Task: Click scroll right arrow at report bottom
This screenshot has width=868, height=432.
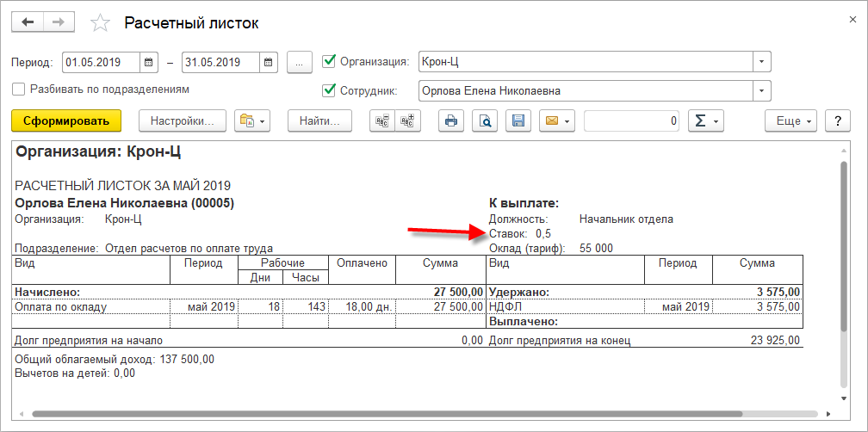Action: (x=828, y=414)
